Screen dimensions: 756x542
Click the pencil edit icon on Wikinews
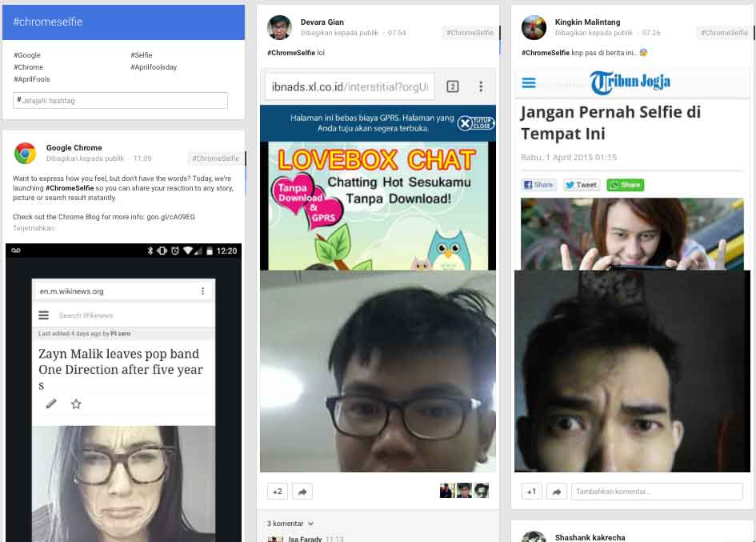click(x=51, y=404)
